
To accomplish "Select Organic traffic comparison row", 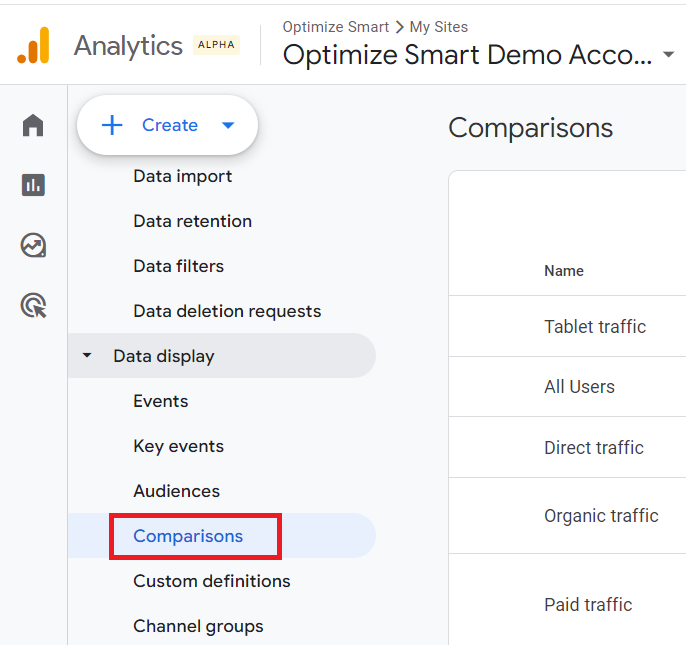I will (x=567, y=516).
